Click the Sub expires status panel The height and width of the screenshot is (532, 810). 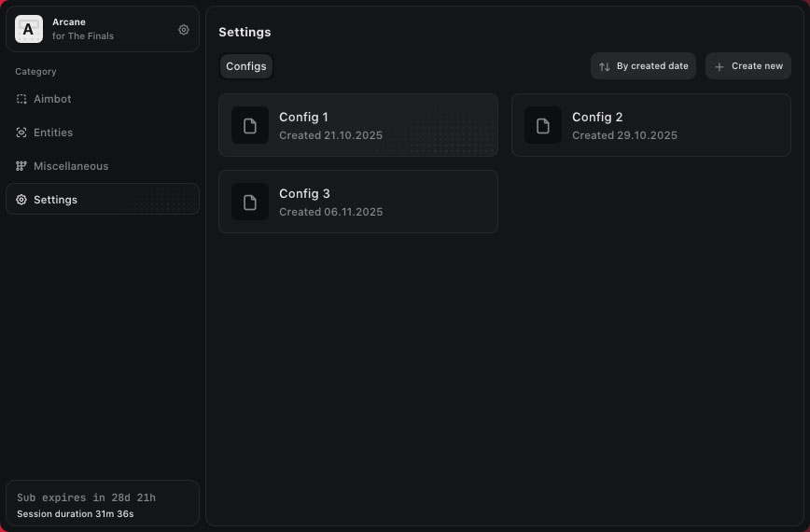(103, 505)
